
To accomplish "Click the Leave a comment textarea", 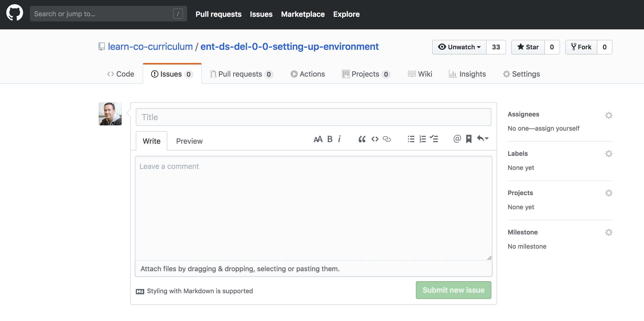I will tap(313, 207).
